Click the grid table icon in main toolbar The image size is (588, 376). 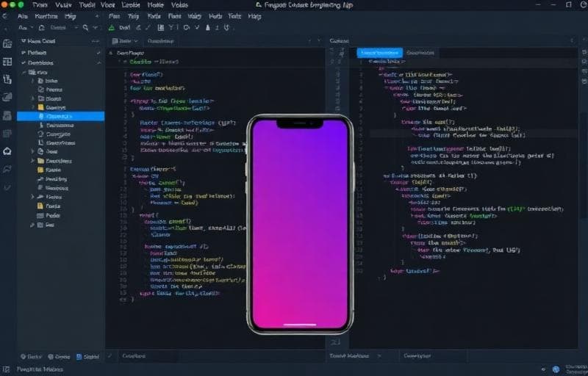click(160, 27)
